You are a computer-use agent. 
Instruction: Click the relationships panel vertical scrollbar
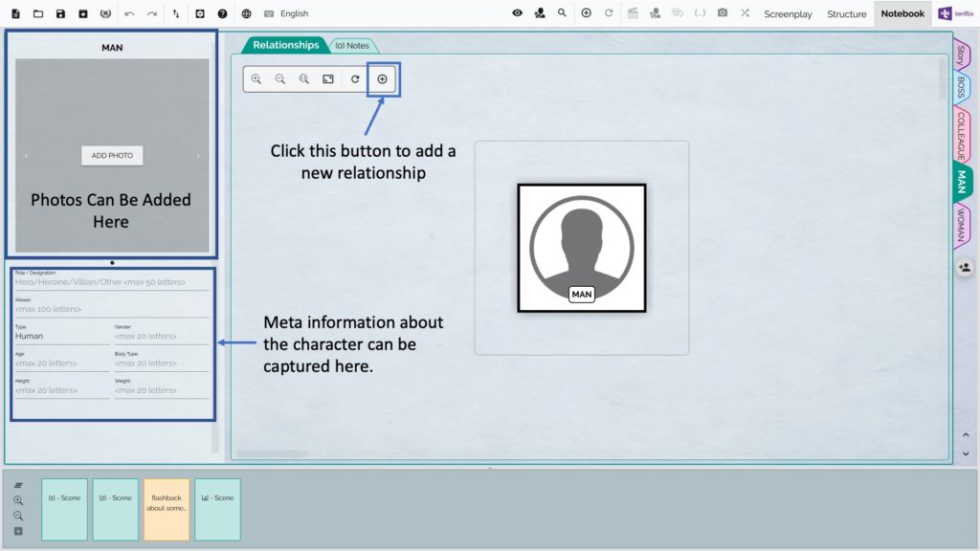(x=943, y=78)
